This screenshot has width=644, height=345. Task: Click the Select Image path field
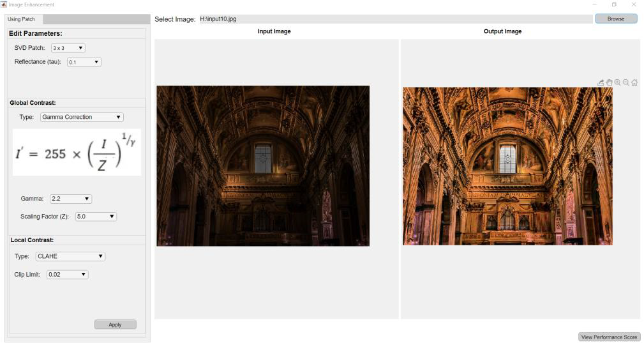tap(396, 19)
